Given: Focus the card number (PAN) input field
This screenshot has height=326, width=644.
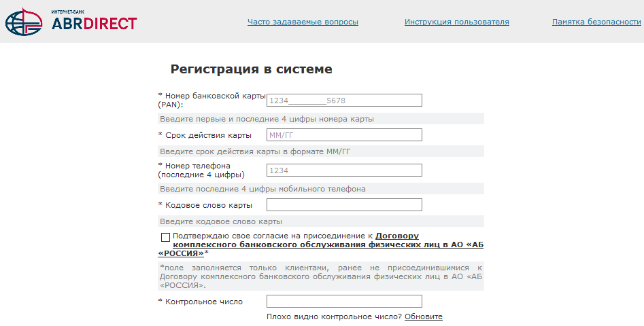Looking at the screenshot, I should pyautogui.click(x=344, y=101).
